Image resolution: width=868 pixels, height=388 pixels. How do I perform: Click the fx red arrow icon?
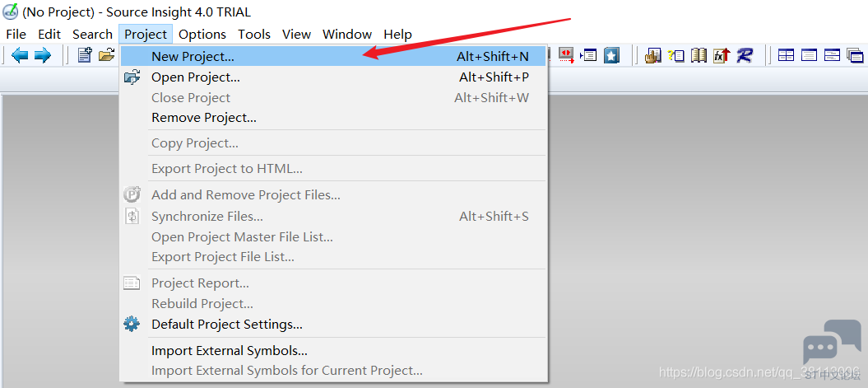(x=722, y=55)
